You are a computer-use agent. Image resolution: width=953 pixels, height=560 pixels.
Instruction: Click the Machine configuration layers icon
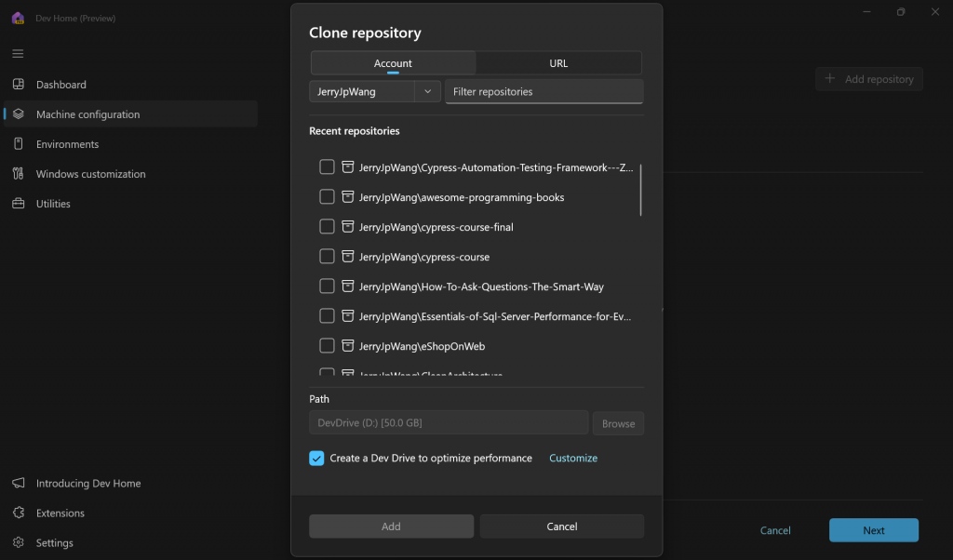click(19, 113)
